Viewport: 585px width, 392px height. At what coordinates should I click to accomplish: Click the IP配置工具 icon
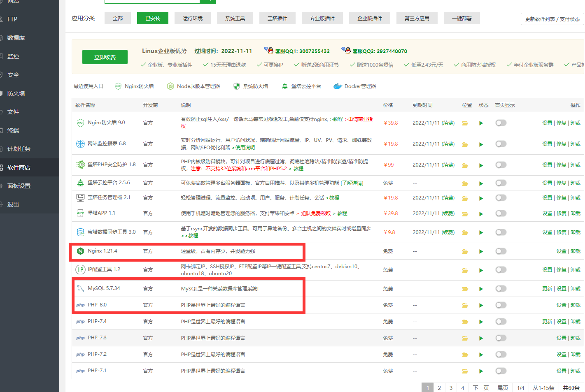click(x=80, y=269)
